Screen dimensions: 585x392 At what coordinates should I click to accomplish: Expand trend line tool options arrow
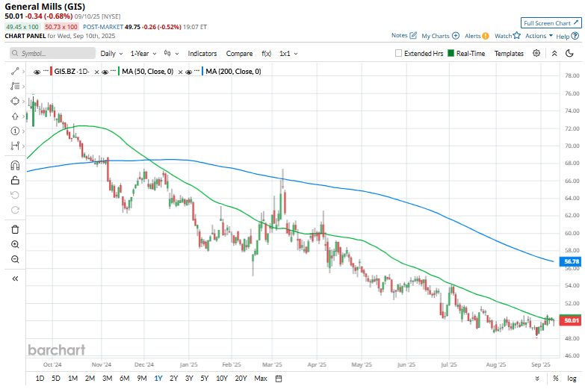[x=23, y=71]
